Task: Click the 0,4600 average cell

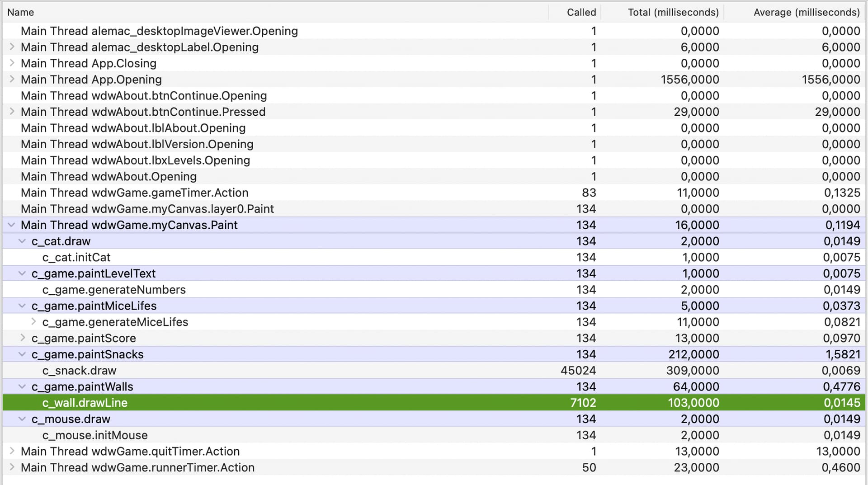Action: 841,467
